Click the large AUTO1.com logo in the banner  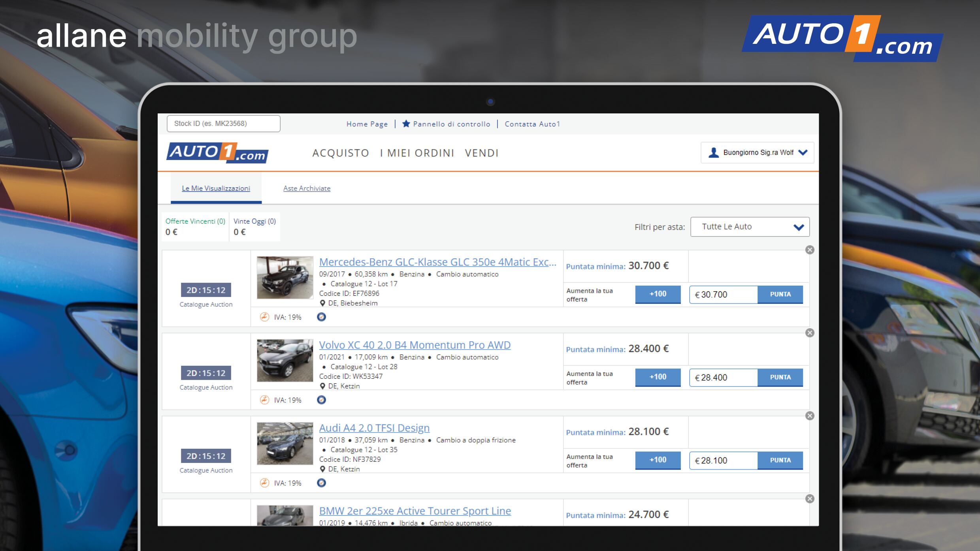(x=842, y=38)
